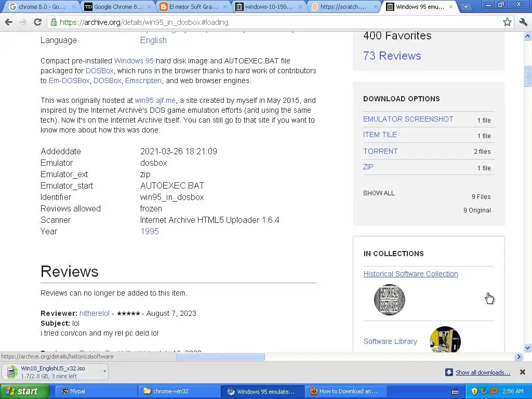Click the vertical scrollbar up arrow
The image size is (532, 399).
(527, 36)
